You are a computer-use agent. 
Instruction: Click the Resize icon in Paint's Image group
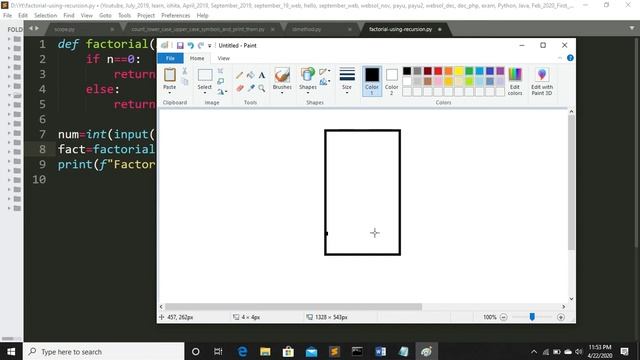[220, 82]
